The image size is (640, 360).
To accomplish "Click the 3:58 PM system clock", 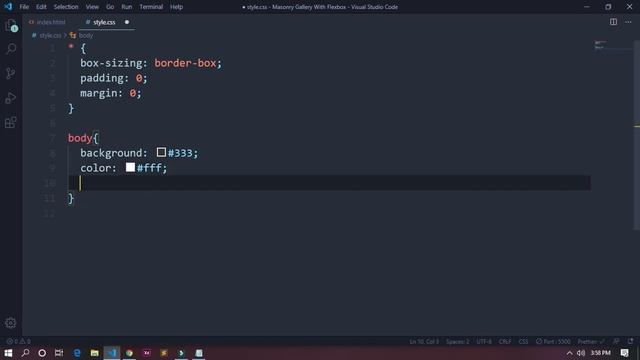I will coord(600,353).
